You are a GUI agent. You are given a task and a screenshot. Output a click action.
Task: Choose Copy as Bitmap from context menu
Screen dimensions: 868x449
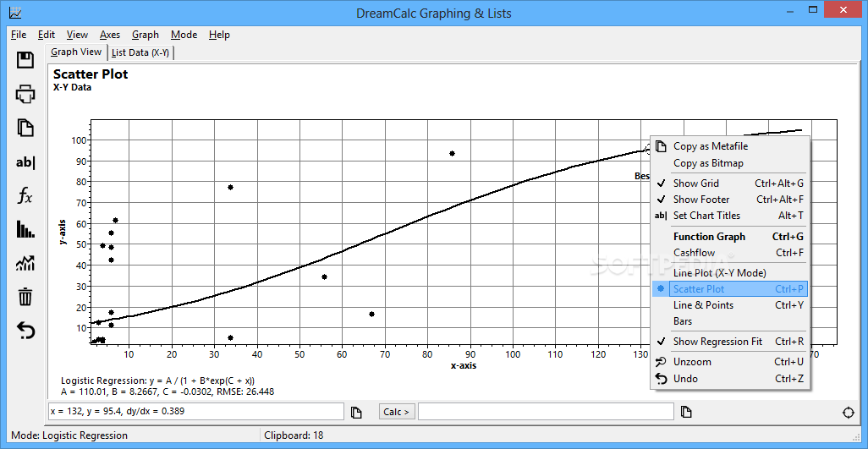click(729, 163)
